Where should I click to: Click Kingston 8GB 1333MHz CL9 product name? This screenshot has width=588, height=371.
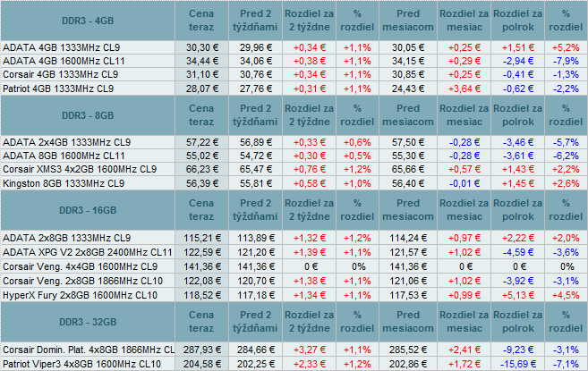(64, 183)
